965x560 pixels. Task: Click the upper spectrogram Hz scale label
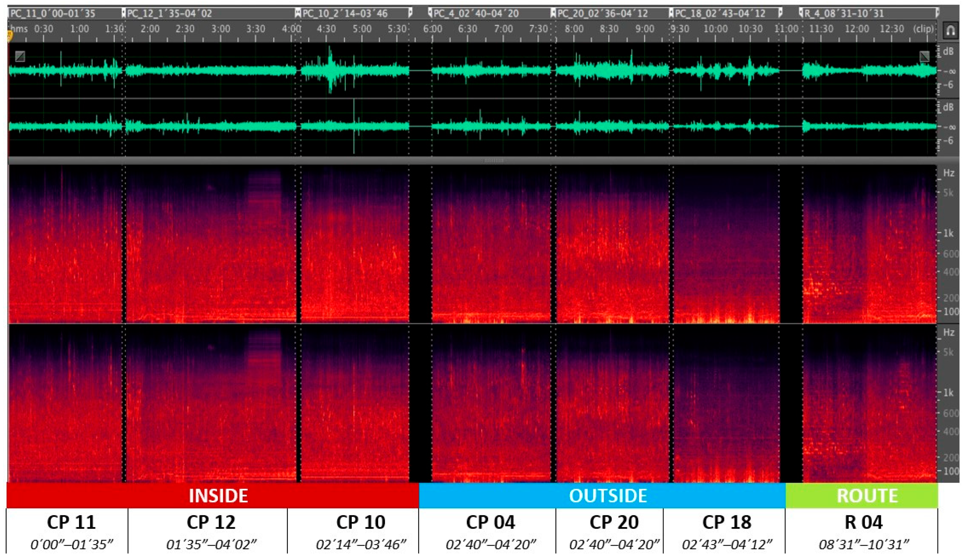click(949, 173)
